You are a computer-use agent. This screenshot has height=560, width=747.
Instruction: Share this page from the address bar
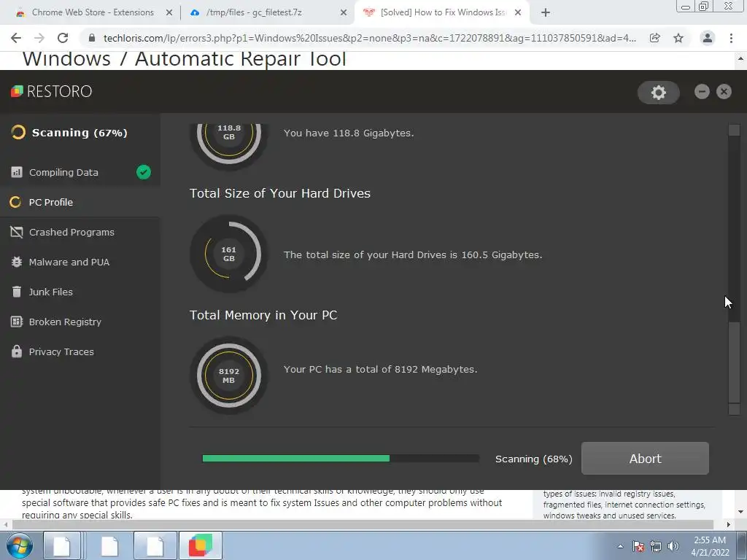coord(655,38)
